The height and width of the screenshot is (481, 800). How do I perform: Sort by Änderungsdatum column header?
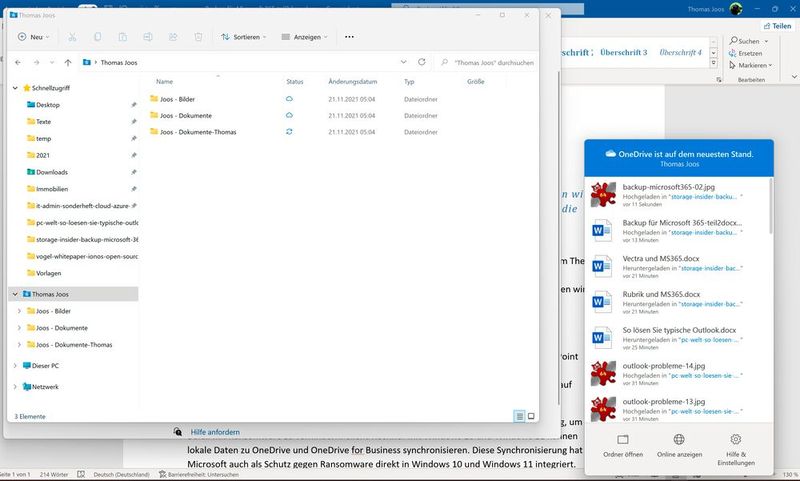[x=353, y=82]
